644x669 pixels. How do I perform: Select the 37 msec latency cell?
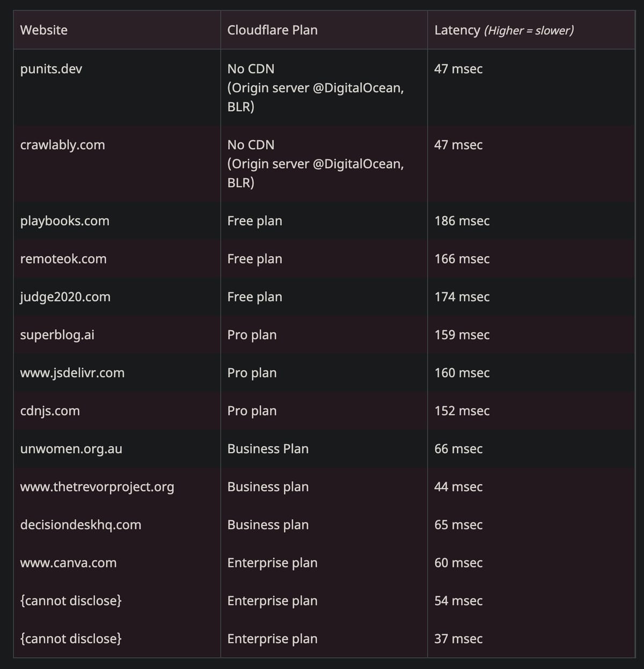[458, 639]
